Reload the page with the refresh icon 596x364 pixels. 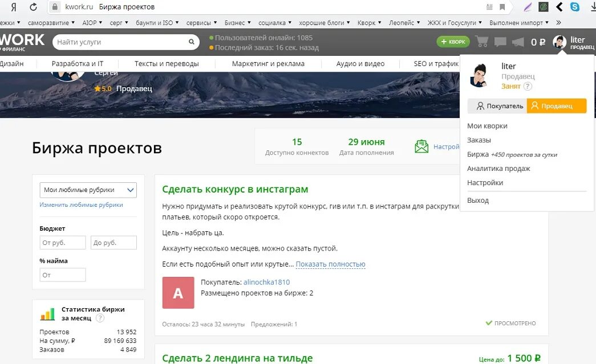click(34, 7)
